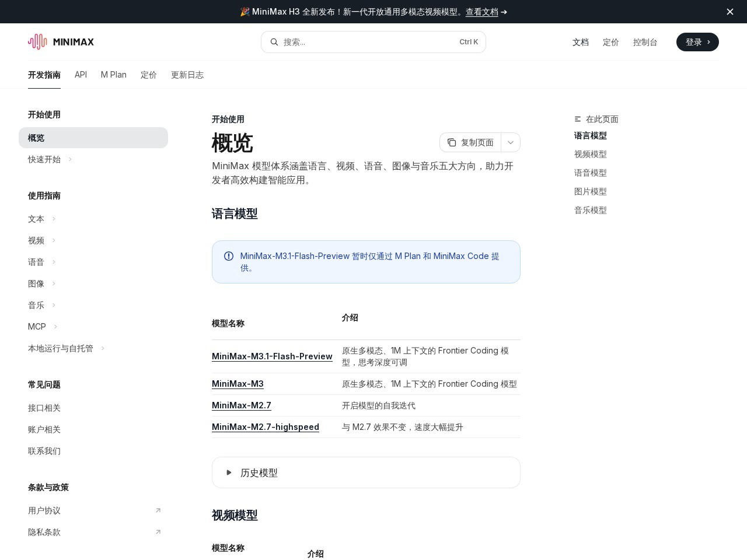Focus the 搜索 search field

(x=373, y=42)
